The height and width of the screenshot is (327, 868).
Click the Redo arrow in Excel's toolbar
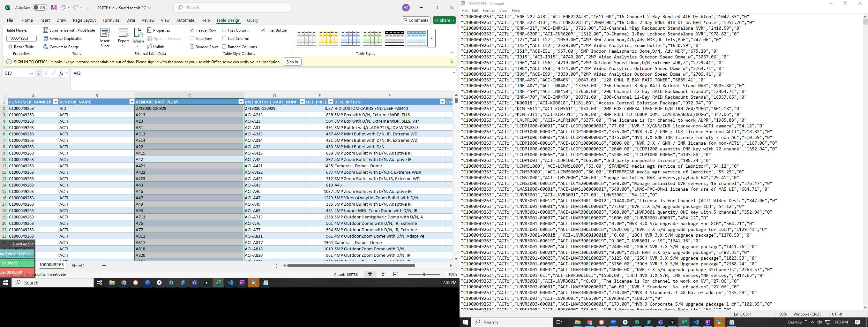click(x=76, y=7)
